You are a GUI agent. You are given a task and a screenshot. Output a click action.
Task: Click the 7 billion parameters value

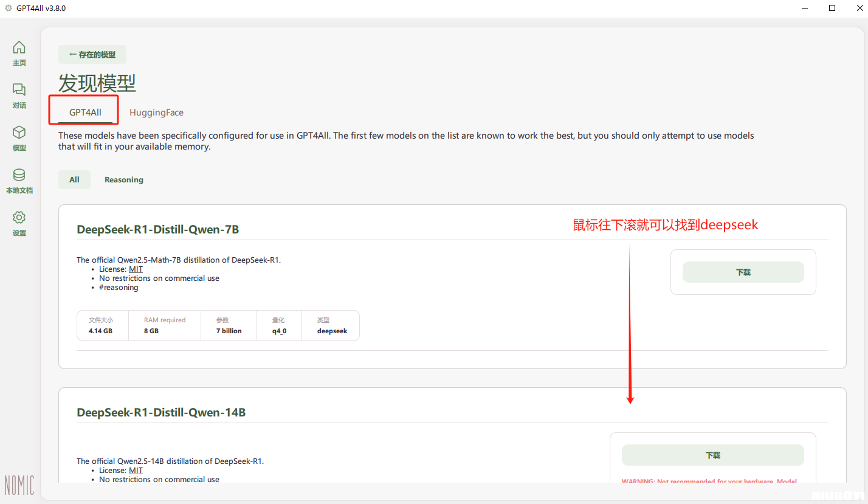point(229,331)
